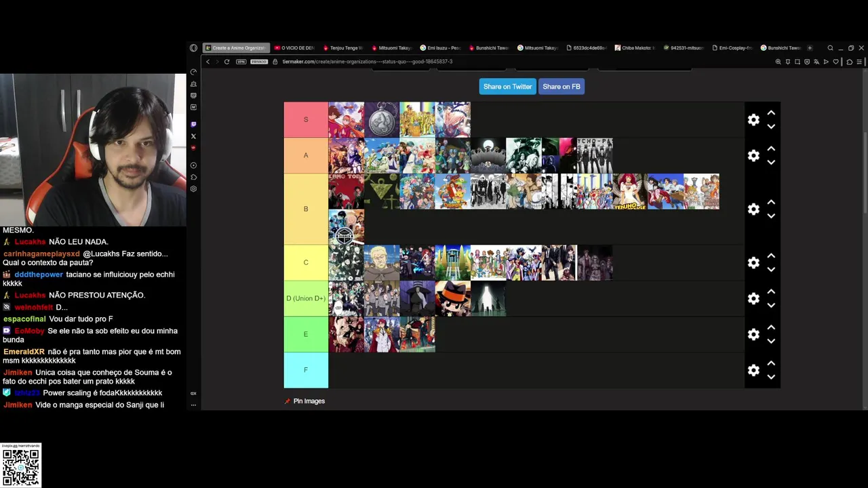Click the 'D (Union D+)' tier label
868x488 pixels.
tap(306, 298)
